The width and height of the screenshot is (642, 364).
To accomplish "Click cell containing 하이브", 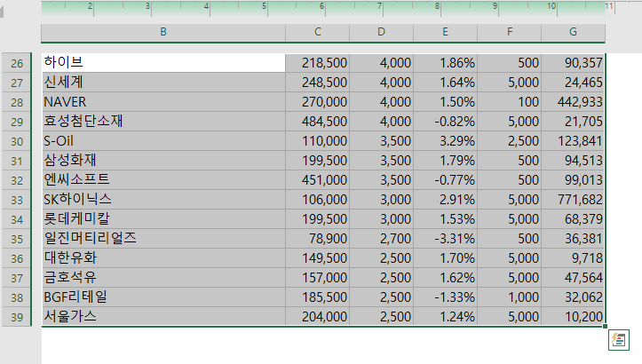I will pos(163,63).
